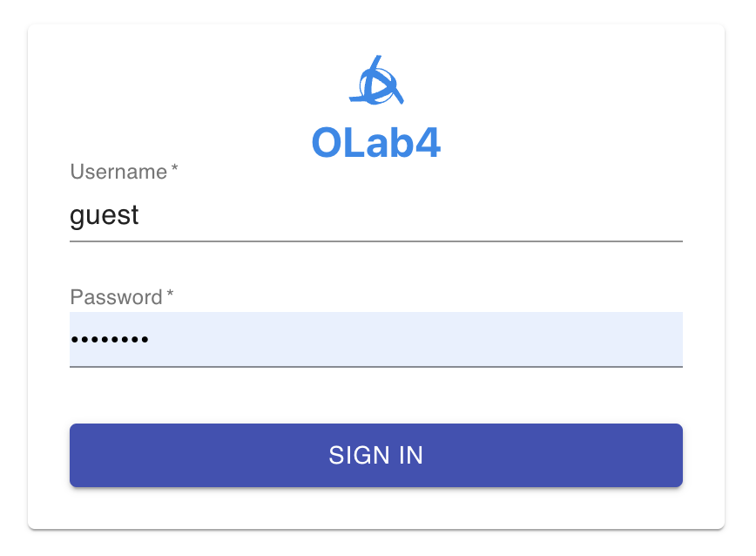
Task: Click the Username field label
Action: point(118,172)
